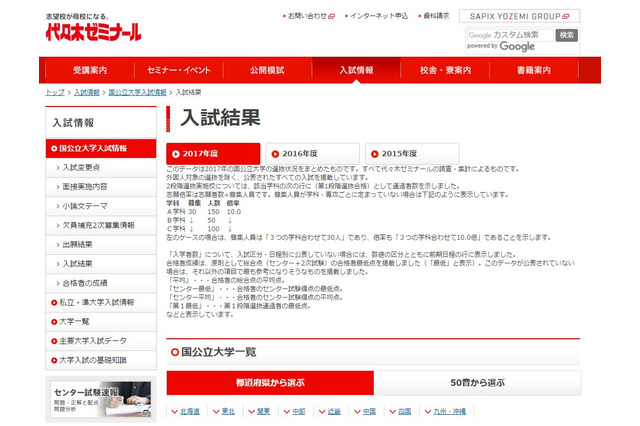Click the chevron icon before 北海道

(175, 412)
